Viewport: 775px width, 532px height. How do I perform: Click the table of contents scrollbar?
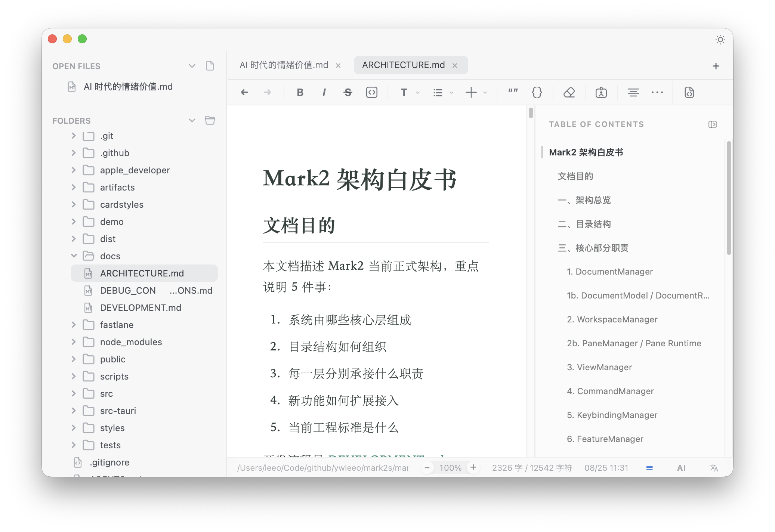click(729, 198)
